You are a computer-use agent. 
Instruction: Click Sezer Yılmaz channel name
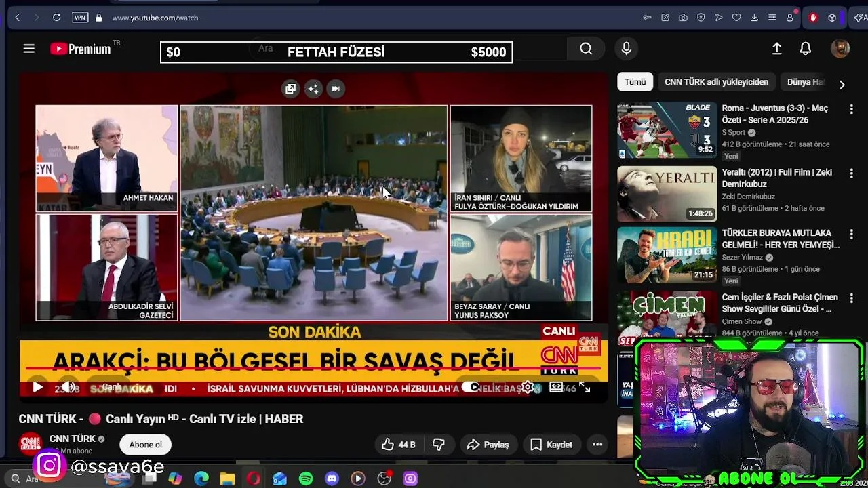743,258
